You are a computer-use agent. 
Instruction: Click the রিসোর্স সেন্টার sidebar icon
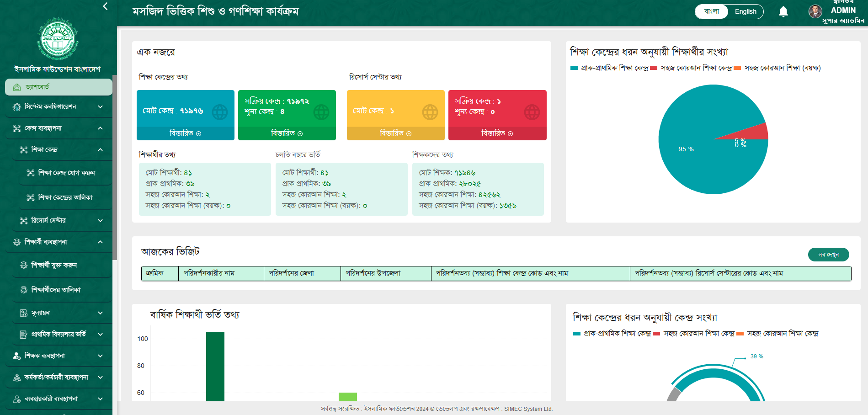24,221
